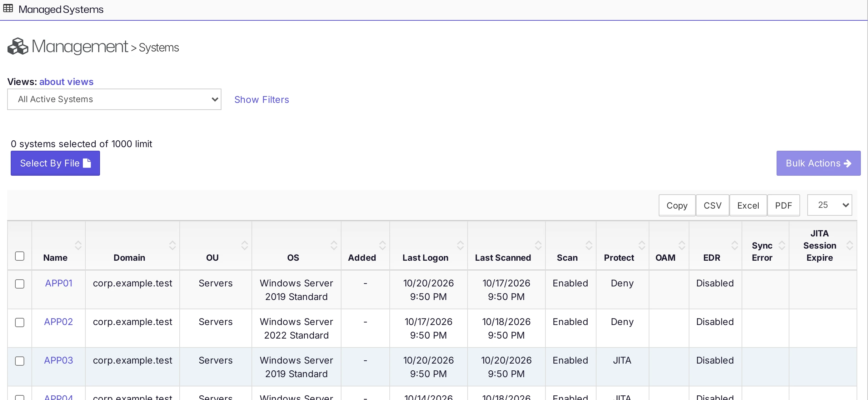The height and width of the screenshot is (400, 868).
Task: Sort by Scan column arrows
Action: [589, 245]
